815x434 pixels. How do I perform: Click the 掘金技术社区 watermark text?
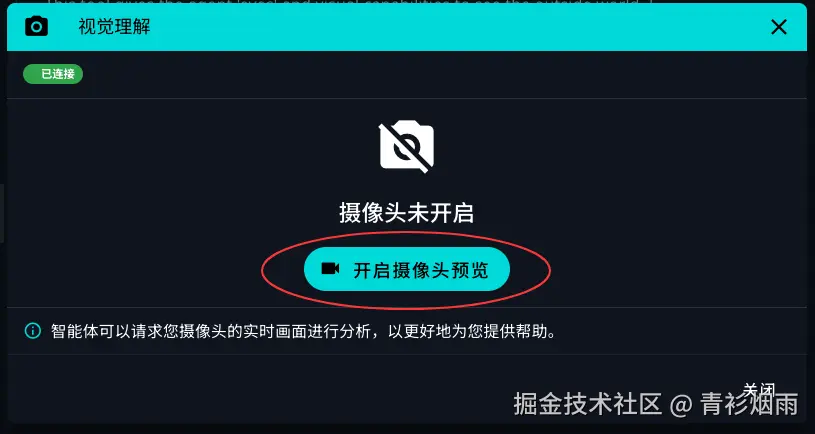[x=588, y=404]
